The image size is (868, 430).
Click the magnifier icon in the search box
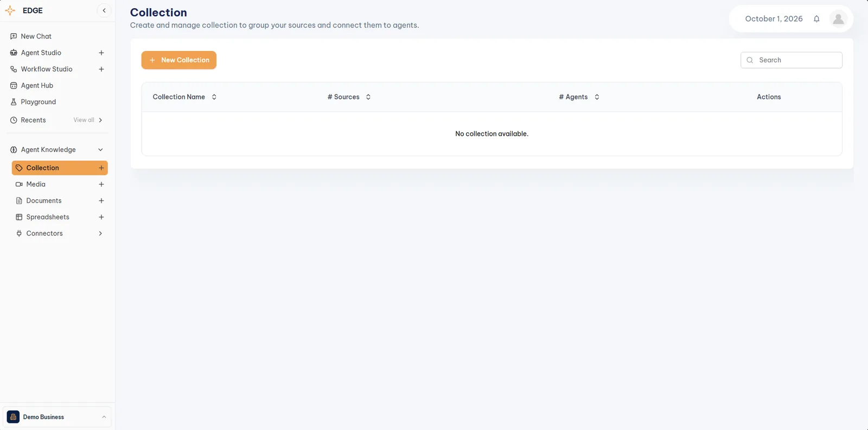750,60
